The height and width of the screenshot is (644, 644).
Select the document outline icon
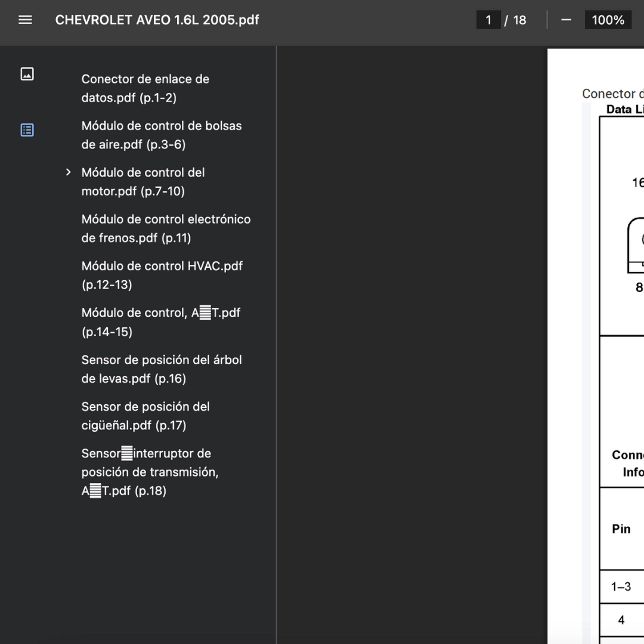pyautogui.click(x=27, y=130)
